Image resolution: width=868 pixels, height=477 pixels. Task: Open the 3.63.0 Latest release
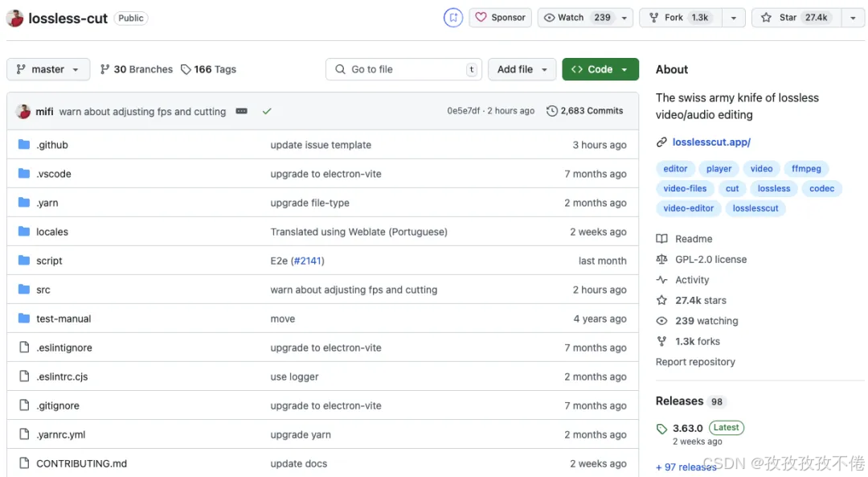(x=700, y=428)
